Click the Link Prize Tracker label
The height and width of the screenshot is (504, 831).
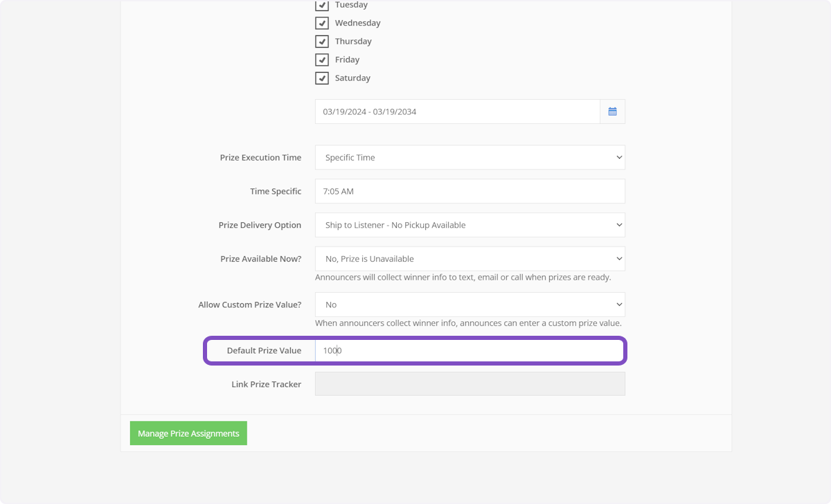pos(266,384)
